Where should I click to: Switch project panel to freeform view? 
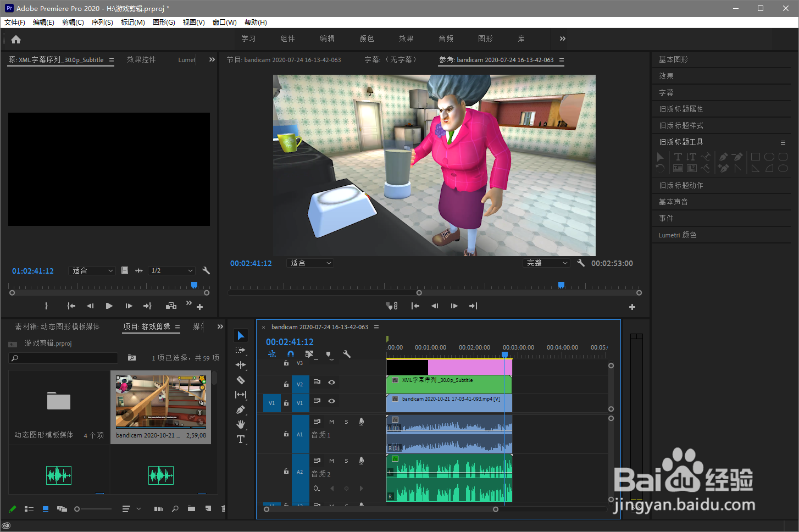pyautogui.click(x=62, y=509)
